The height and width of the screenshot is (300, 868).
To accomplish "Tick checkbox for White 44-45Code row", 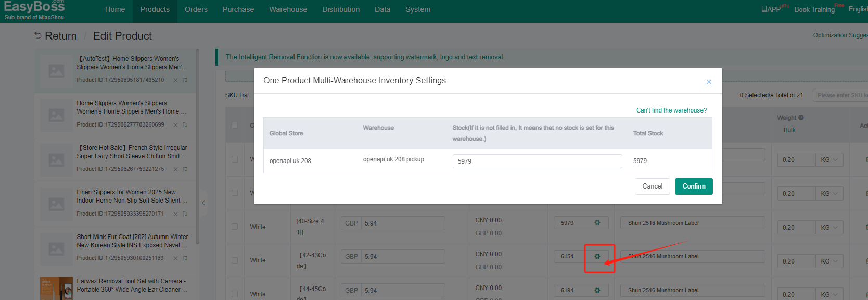I will [235, 294].
